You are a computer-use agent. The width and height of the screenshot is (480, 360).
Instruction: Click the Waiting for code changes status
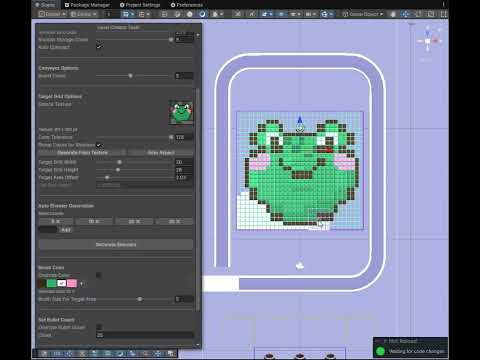pyautogui.click(x=417, y=351)
